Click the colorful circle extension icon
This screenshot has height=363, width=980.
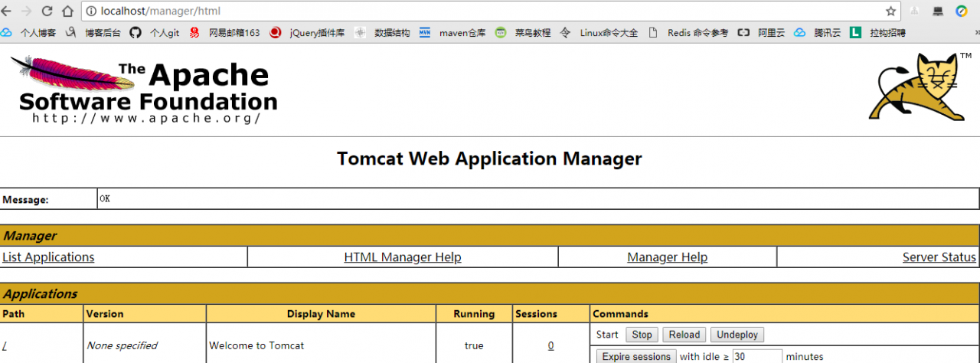[962, 11]
